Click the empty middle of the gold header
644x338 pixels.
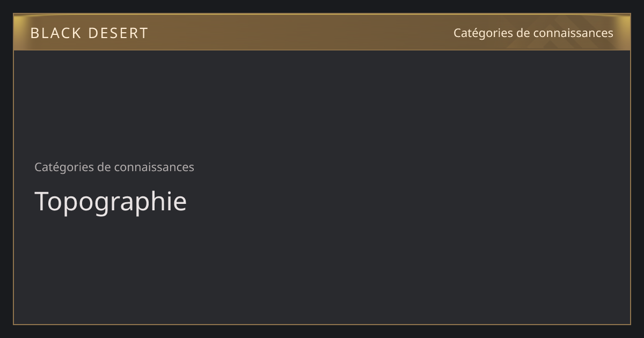(x=301, y=32)
